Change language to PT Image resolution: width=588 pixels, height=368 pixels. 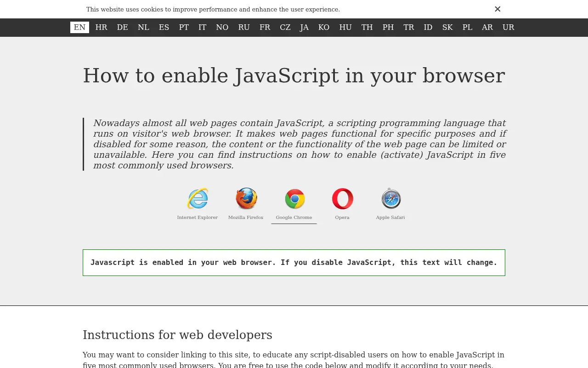pos(184,27)
